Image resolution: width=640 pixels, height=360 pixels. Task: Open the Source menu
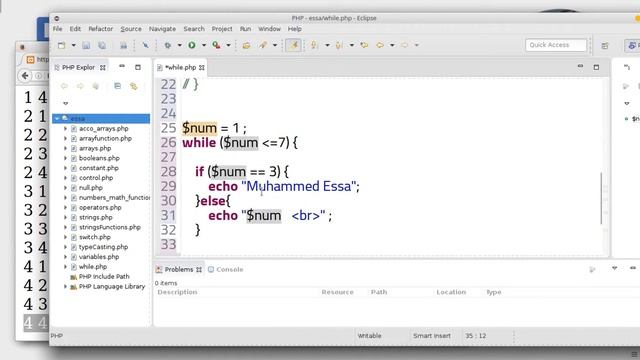pos(131,29)
